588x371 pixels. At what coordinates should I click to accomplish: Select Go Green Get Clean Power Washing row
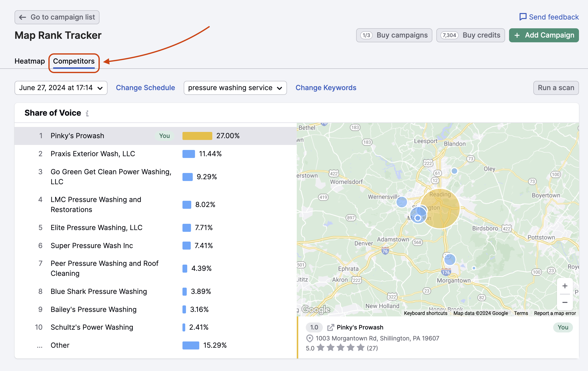(x=156, y=177)
